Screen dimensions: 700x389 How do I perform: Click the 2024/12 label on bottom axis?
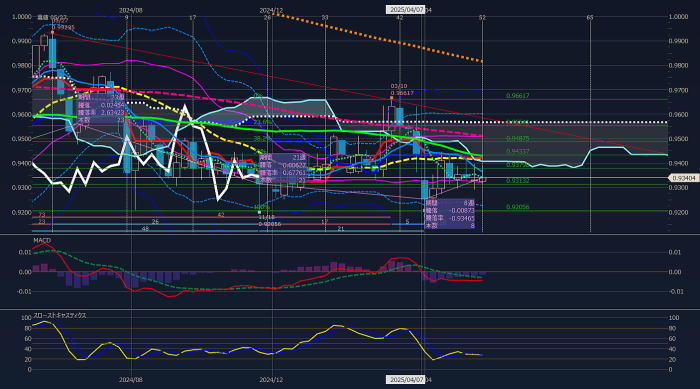point(271,380)
